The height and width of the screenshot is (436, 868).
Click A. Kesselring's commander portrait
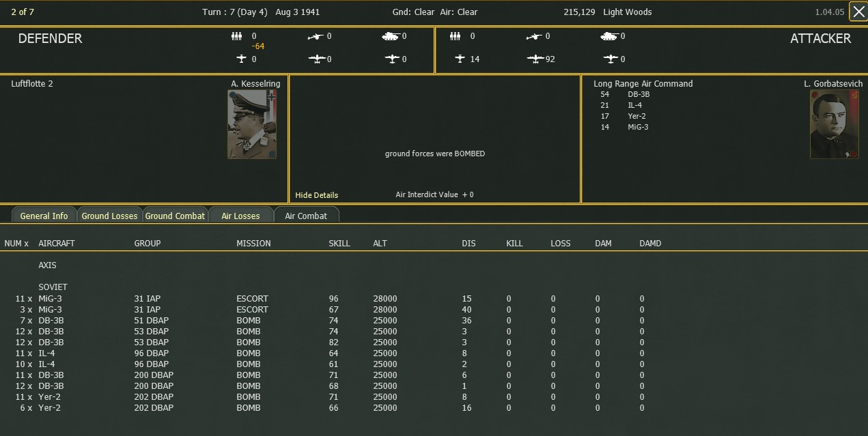click(x=252, y=124)
